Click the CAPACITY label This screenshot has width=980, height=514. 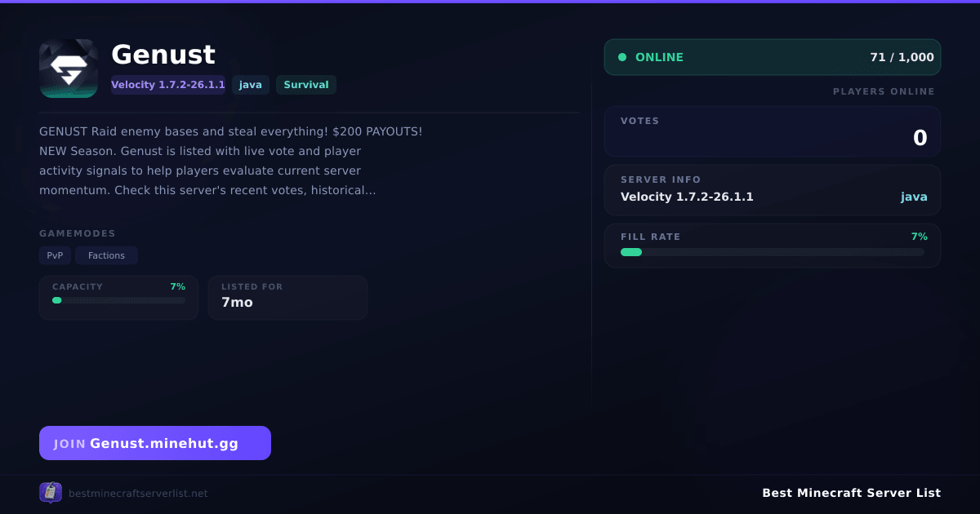point(78,287)
